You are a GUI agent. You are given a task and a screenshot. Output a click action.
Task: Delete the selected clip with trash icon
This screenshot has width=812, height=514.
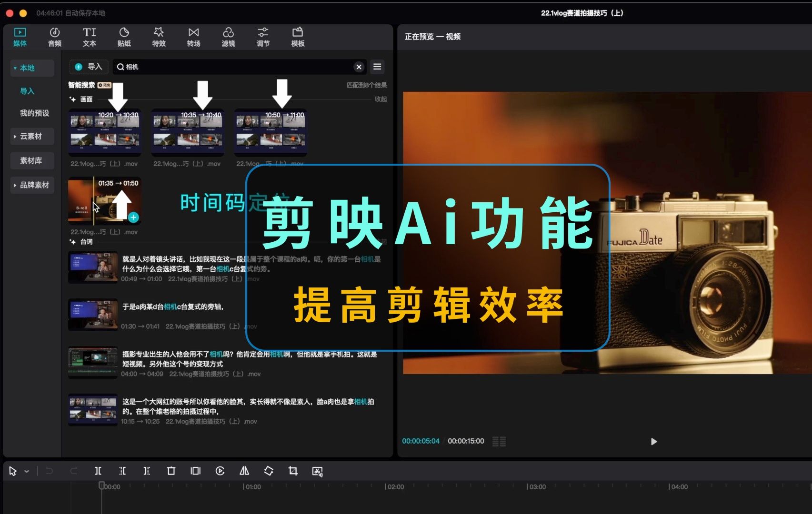pyautogui.click(x=171, y=471)
